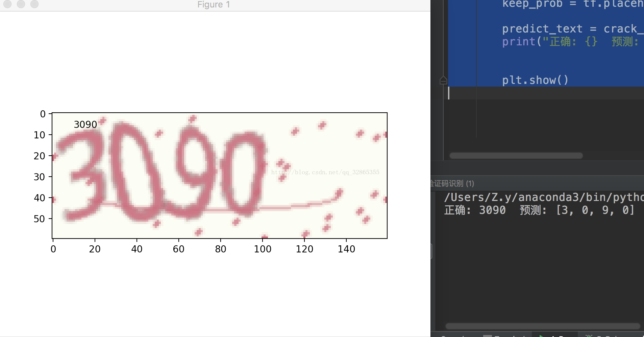Close the Figure 1 window
Viewport: 644px width, 337px height.
tap(7, 4)
